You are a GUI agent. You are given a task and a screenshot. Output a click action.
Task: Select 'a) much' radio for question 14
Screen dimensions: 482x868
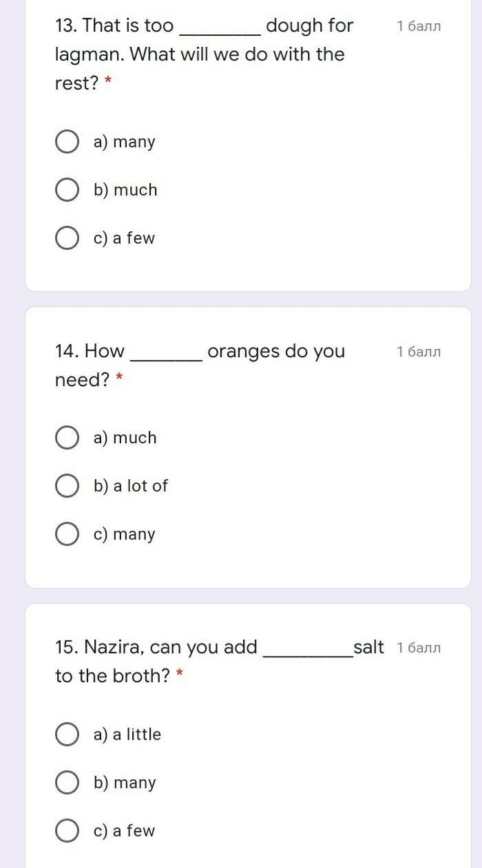pos(67,438)
